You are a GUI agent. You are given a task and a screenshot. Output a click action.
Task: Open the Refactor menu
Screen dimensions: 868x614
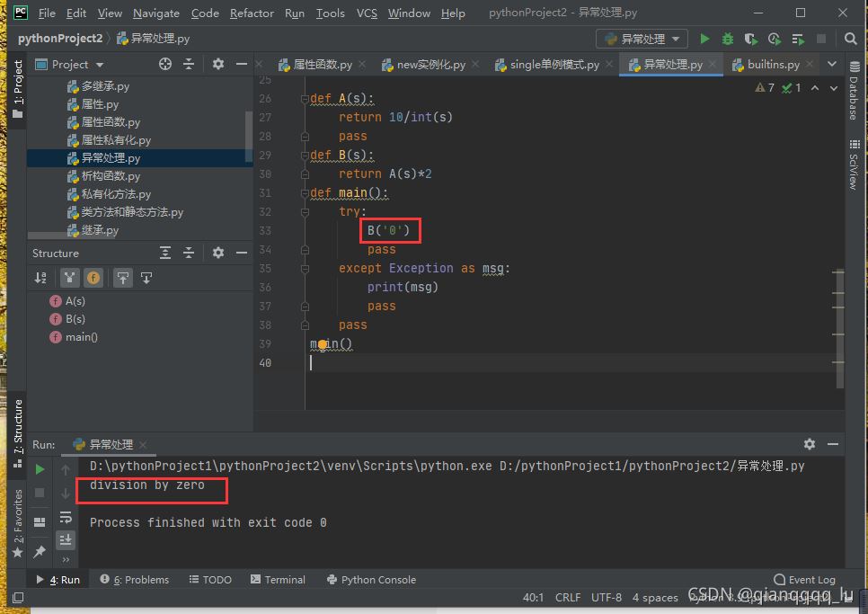pyautogui.click(x=252, y=13)
